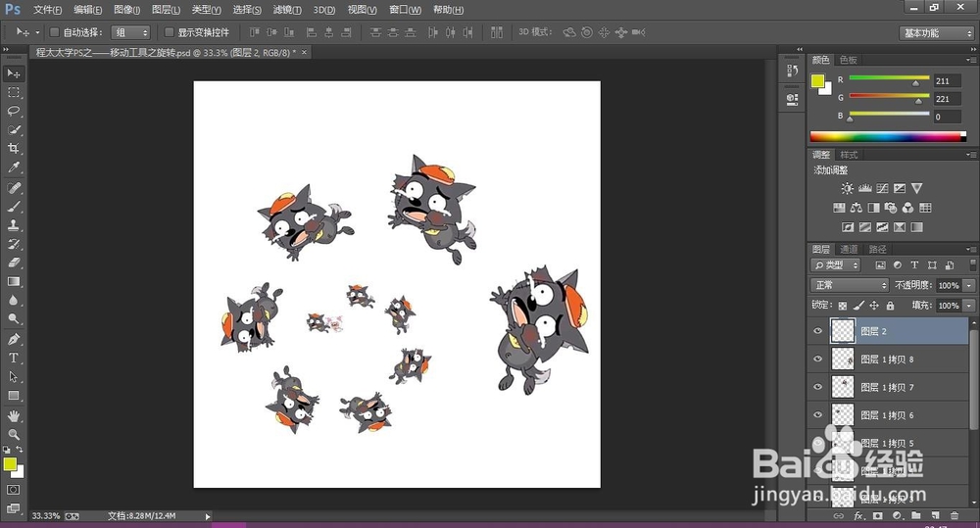980x528 pixels.
Task: Select the Pen tool
Action: pos(14,339)
